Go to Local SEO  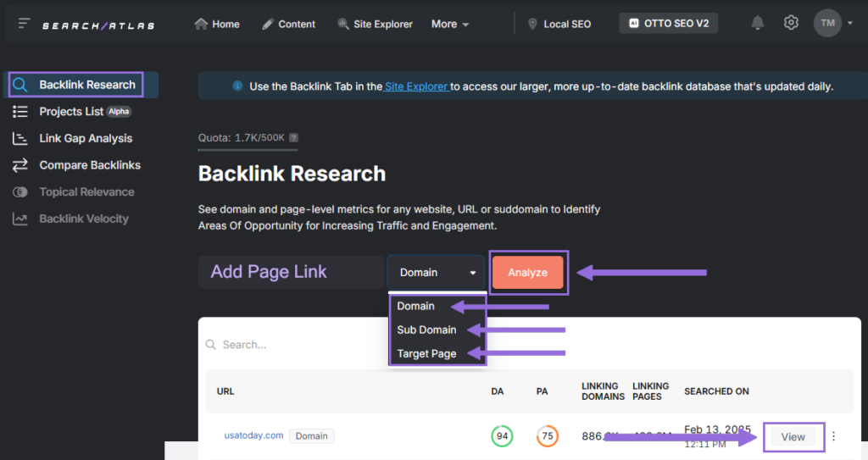559,24
